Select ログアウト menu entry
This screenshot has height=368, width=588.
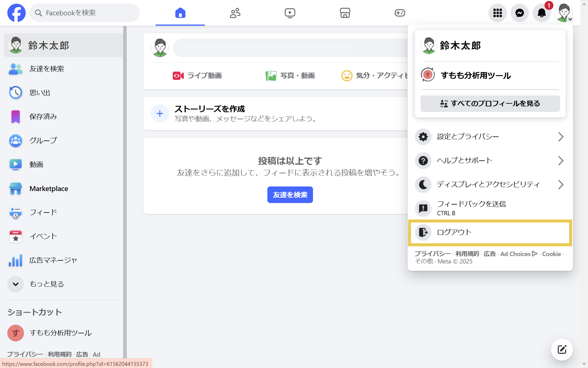click(489, 232)
